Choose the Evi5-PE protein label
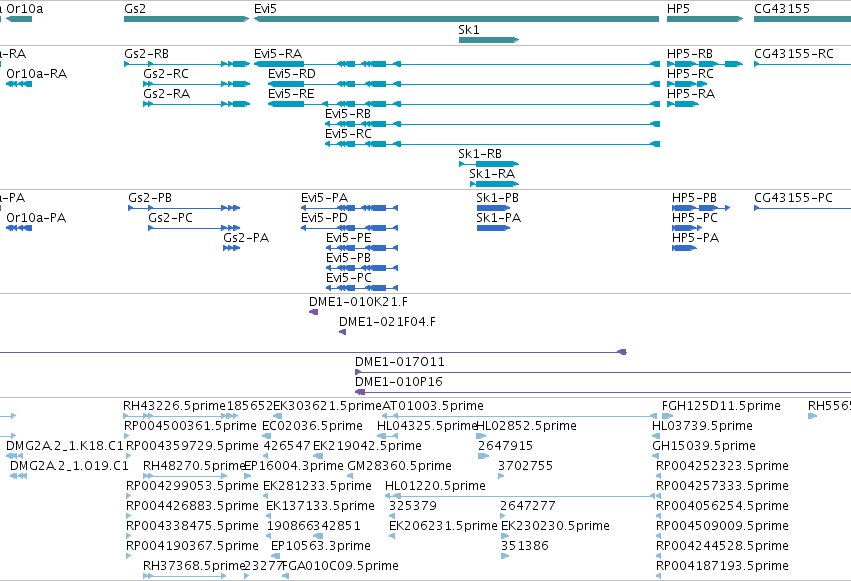851x581 pixels. (349, 238)
